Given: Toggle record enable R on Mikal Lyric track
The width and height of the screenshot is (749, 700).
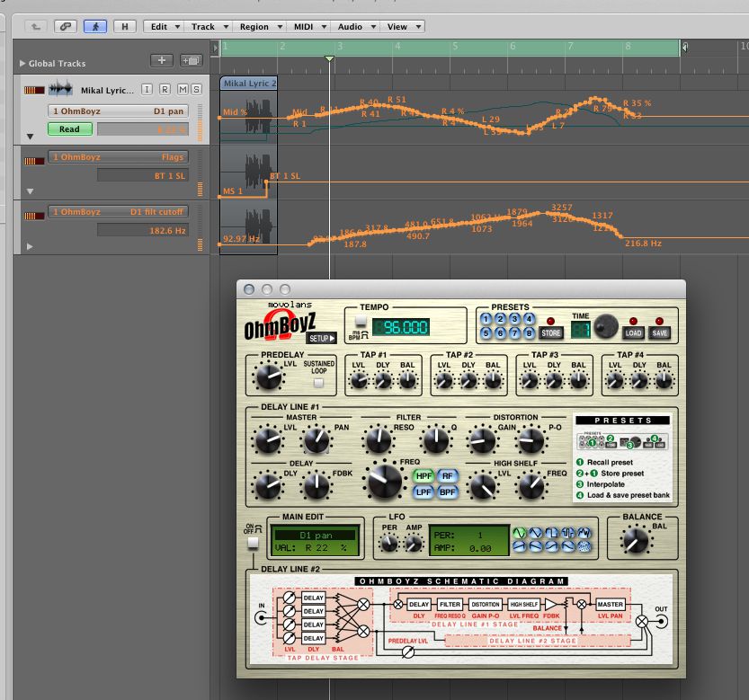Looking at the screenshot, I should (165, 89).
